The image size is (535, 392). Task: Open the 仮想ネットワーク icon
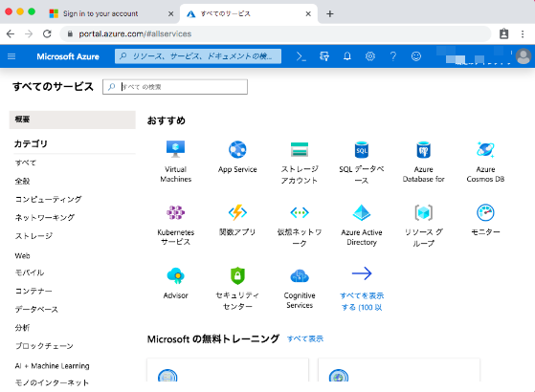pos(300,212)
